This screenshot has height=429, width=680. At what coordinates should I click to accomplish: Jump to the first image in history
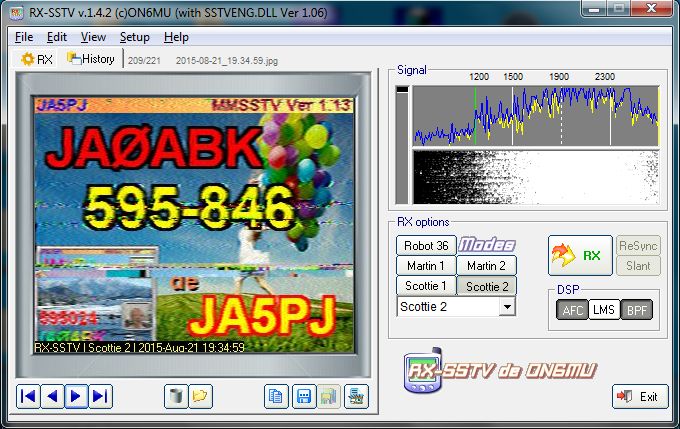click(x=28, y=396)
